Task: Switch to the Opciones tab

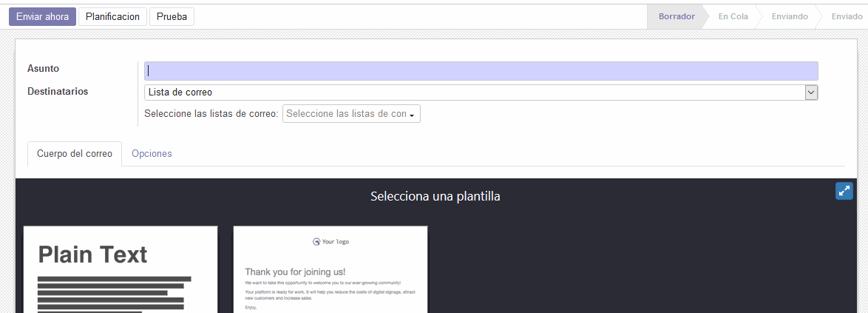Action: pos(152,154)
